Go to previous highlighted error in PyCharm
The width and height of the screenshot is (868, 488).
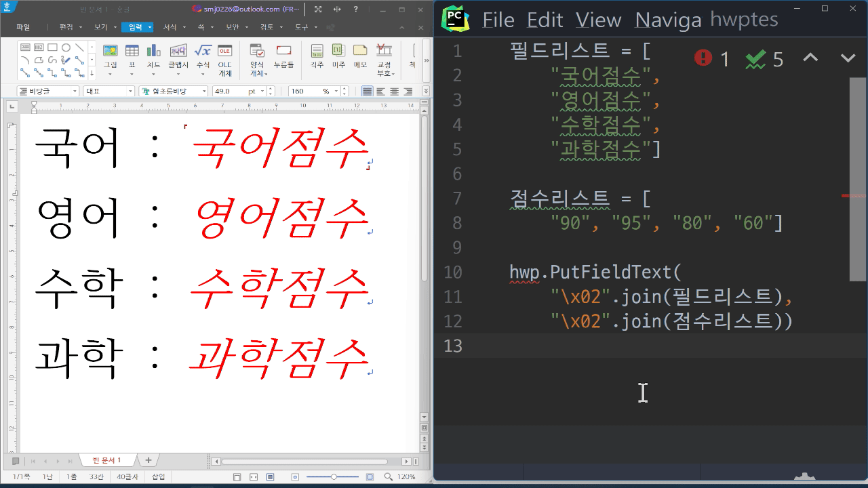click(x=810, y=58)
